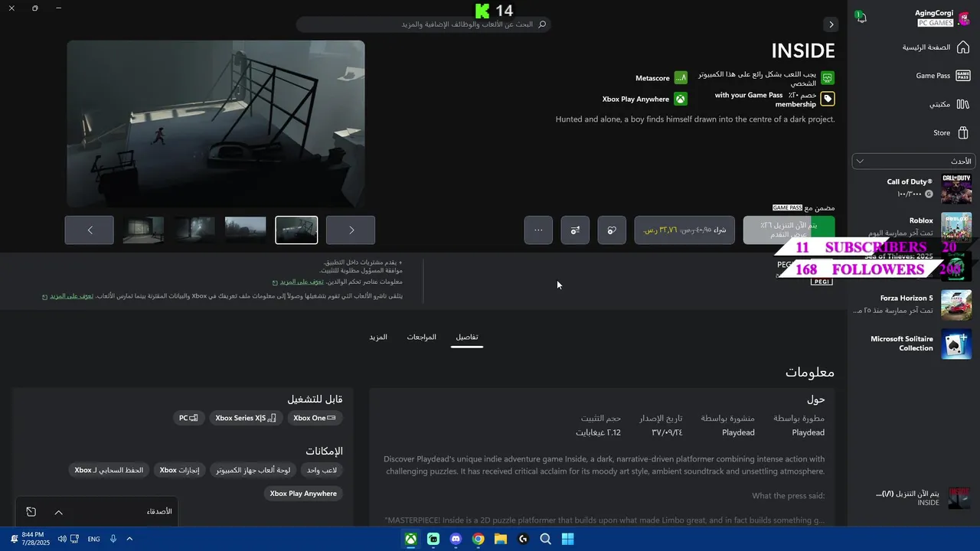The height and width of the screenshot is (551, 980).
Task: Click the لوحة ألعاب جهاز الكمبيوتر chip
Action: click(x=253, y=470)
